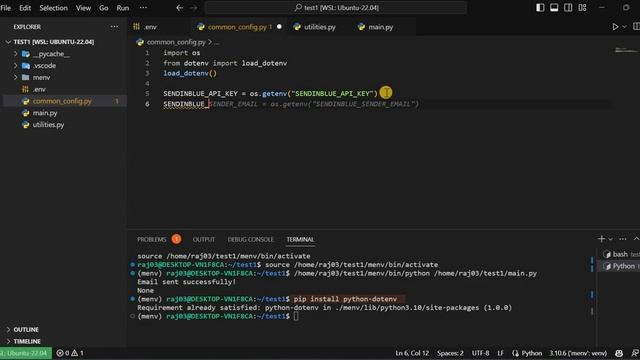Open the run options dropdown arrow
The height and width of the screenshot is (360, 640).
624,27
